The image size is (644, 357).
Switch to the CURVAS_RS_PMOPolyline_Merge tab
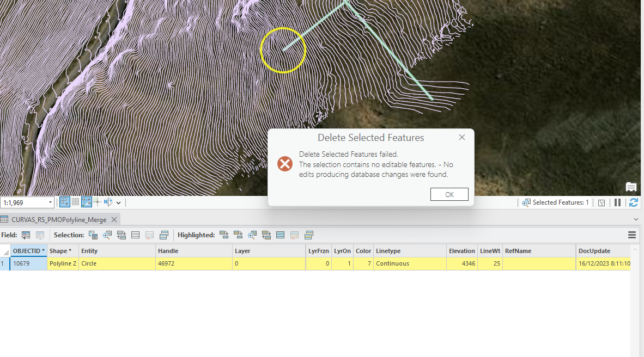(x=60, y=219)
